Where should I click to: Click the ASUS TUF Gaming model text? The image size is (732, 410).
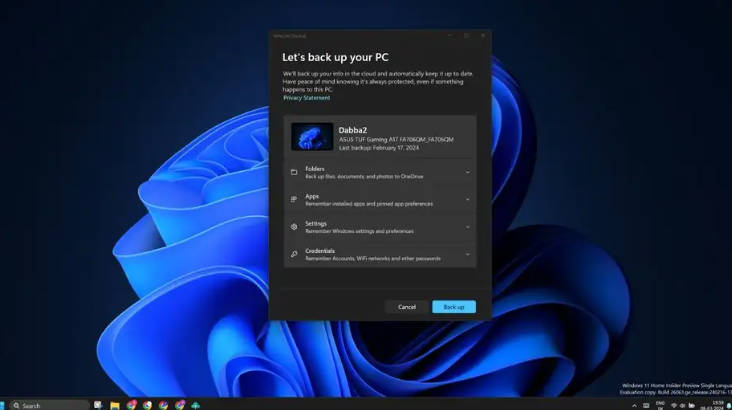coord(396,139)
